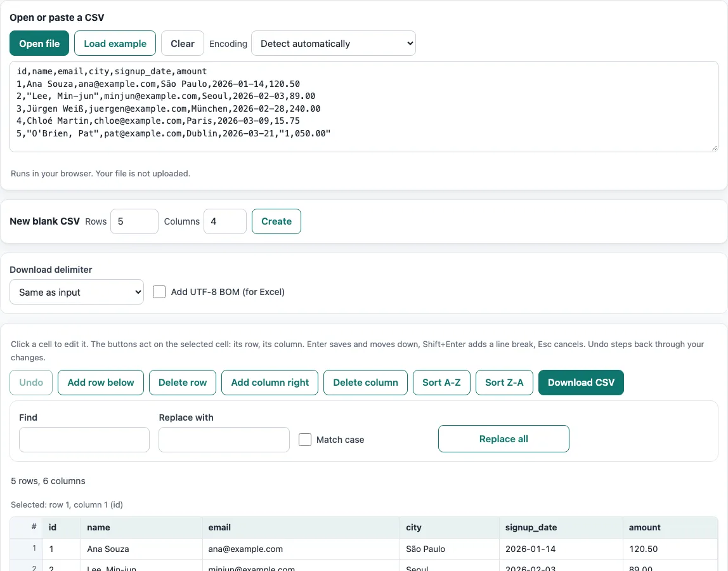728x571 pixels.
Task: Open the Encoding dropdown
Action: point(334,43)
